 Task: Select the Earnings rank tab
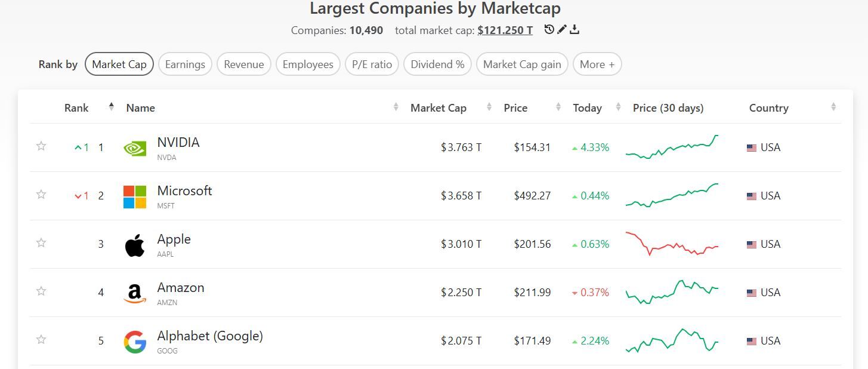185,64
